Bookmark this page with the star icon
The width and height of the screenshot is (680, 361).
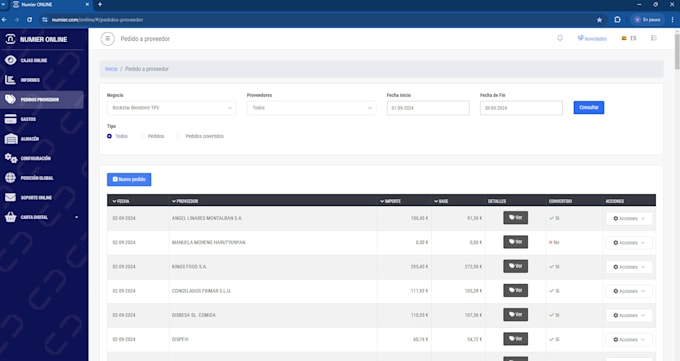pos(599,20)
